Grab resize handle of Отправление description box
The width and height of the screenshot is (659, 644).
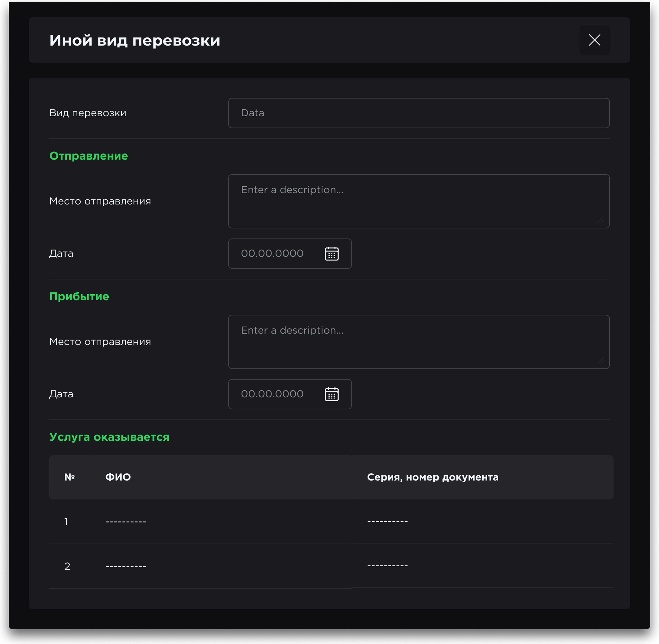601,220
